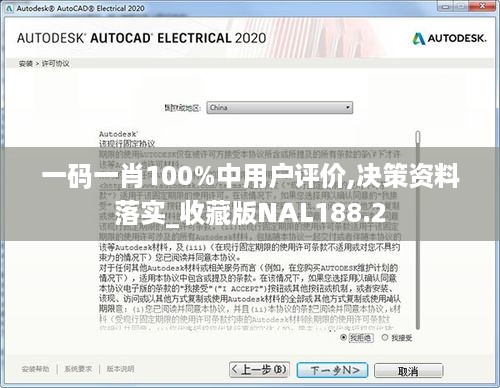Cancel installation with the 取消 button
The width and height of the screenshot is (500, 388).
pos(409,371)
